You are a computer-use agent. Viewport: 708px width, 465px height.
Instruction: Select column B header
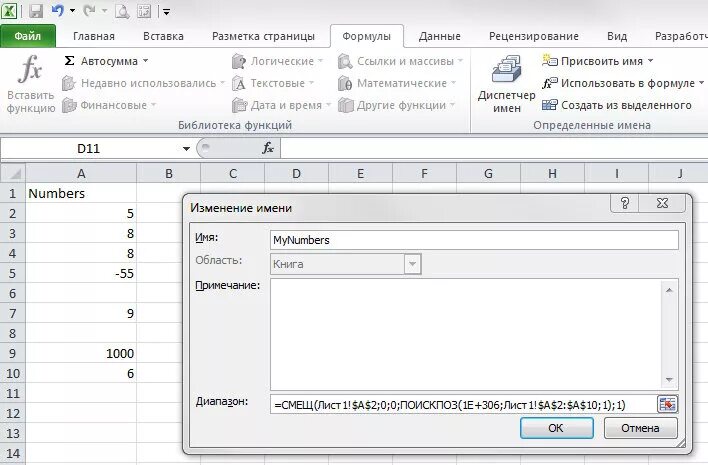pos(168,173)
